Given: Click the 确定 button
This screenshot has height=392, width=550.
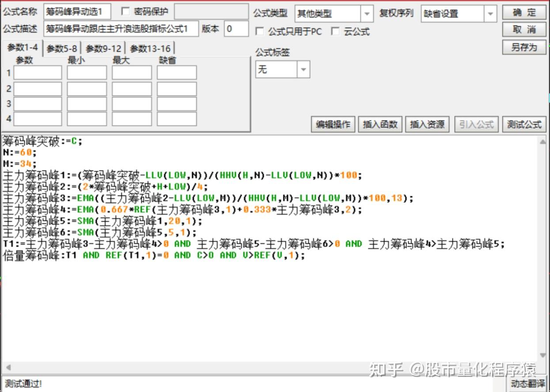Looking at the screenshot, I should 524,12.
